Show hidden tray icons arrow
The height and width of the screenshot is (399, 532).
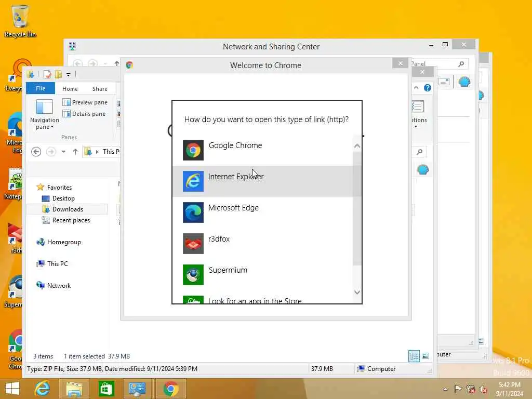click(x=445, y=389)
